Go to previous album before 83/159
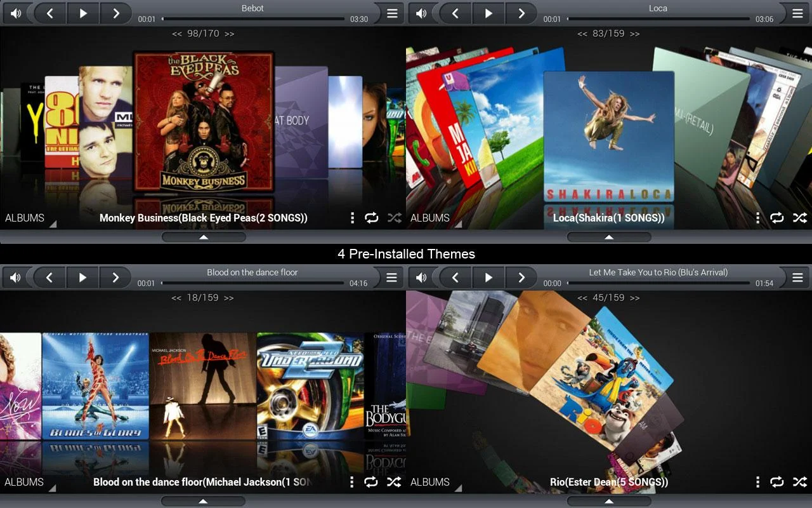The image size is (812, 508). tap(582, 34)
